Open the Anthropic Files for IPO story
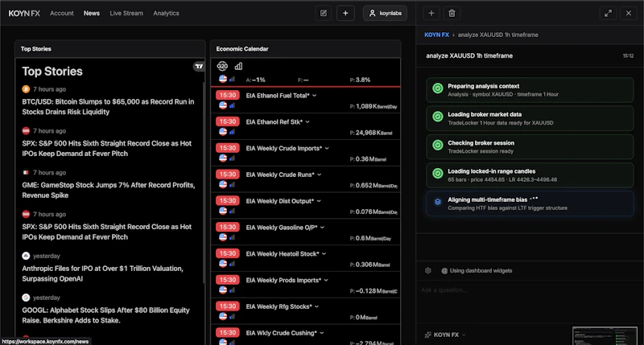Screen dimensions: 644x345 103,273
